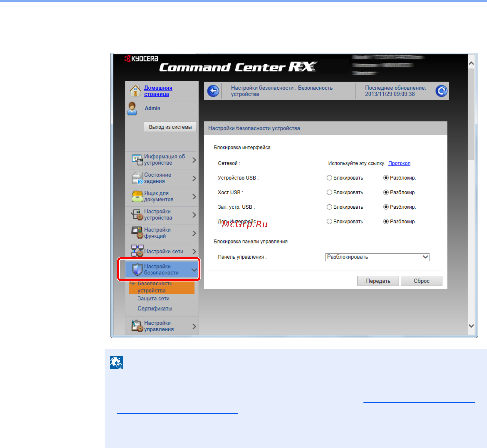Image resolution: width=487 pixels, height=448 pixels.
Task: Click the Передать button
Action: [378, 281]
